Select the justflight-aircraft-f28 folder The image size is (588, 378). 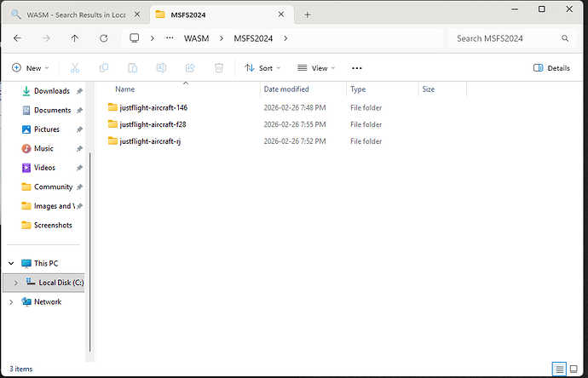[153, 124]
